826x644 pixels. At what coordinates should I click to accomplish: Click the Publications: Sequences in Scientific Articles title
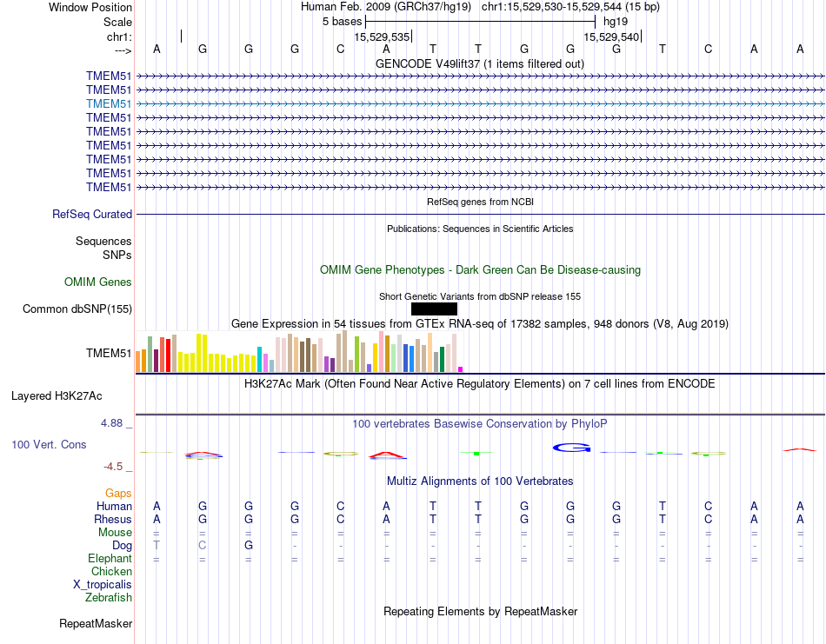[480, 229]
